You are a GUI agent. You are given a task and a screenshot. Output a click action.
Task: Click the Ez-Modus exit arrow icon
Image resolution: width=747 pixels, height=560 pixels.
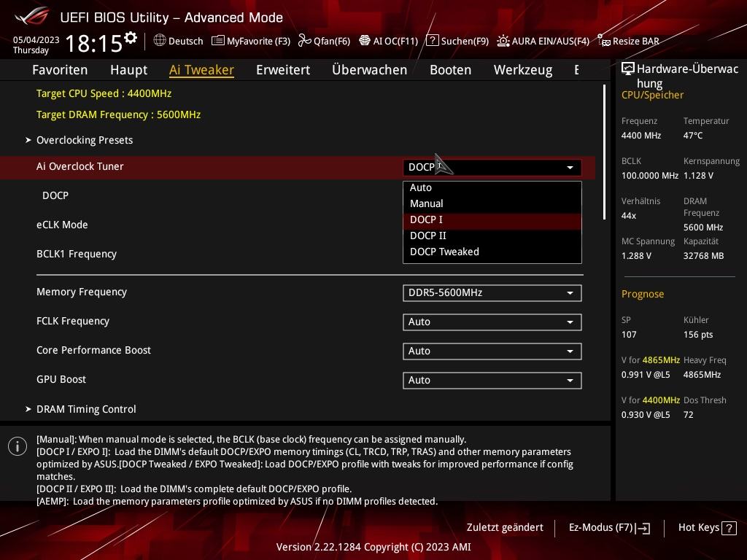tap(643, 528)
